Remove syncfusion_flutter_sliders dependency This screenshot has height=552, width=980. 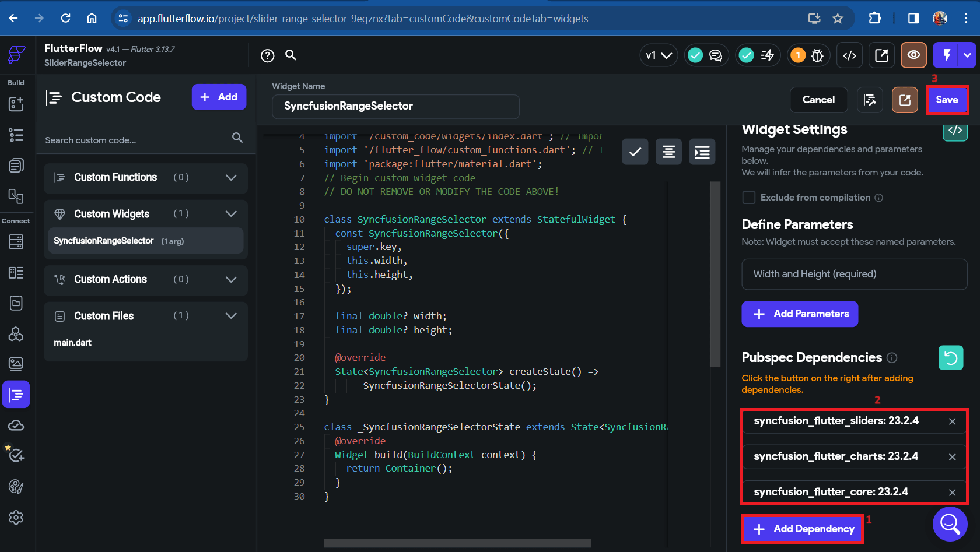953,421
